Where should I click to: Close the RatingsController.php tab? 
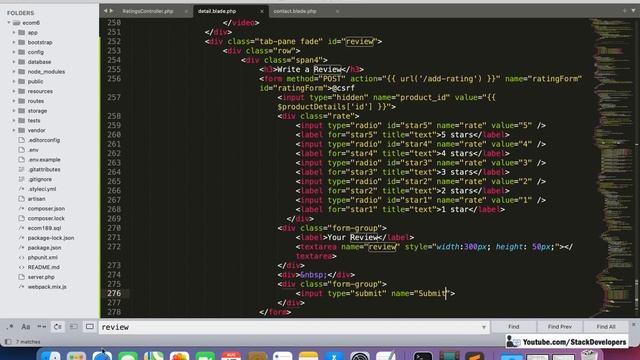coord(186,11)
